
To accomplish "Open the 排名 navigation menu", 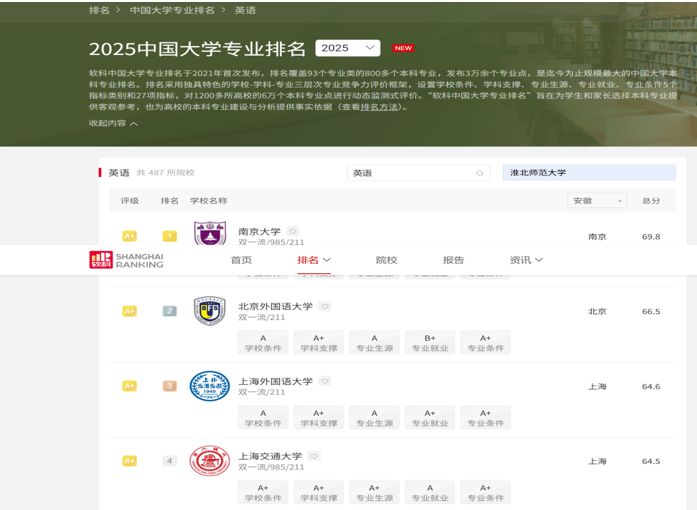I will click(x=313, y=260).
